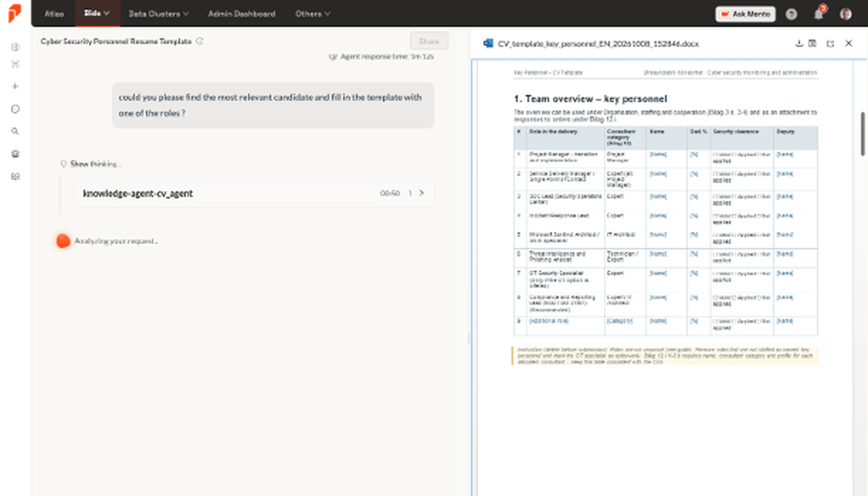Click the Deputy placeholder in Incident Response Lead row
The width and height of the screenshot is (868, 496).
coord(785,215)
